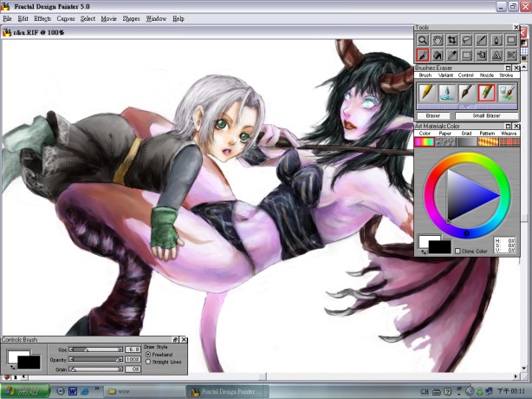The height and width of the screenshot is (399, 532).
Task: Expand the brush library drawer arrow
Action: point(467,107)
